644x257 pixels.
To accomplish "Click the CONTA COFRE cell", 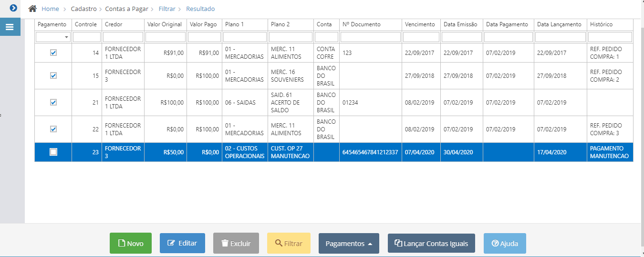I will (326, 53).
